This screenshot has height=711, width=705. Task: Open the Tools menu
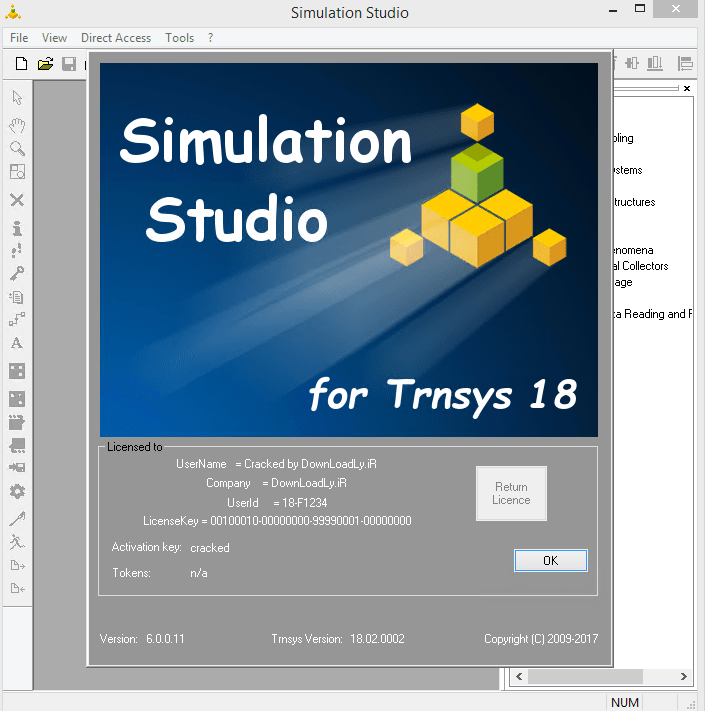pos(179,38)
